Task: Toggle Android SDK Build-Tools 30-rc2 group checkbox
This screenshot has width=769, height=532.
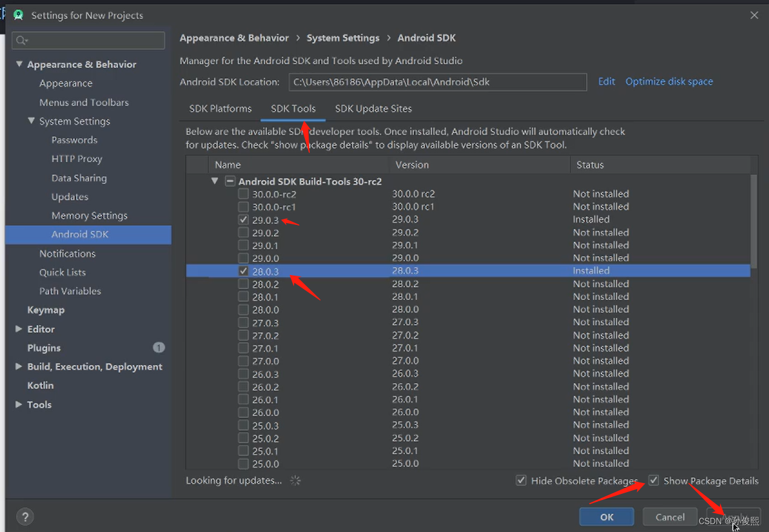Action: pyautogui.click(x=230, y=181)
